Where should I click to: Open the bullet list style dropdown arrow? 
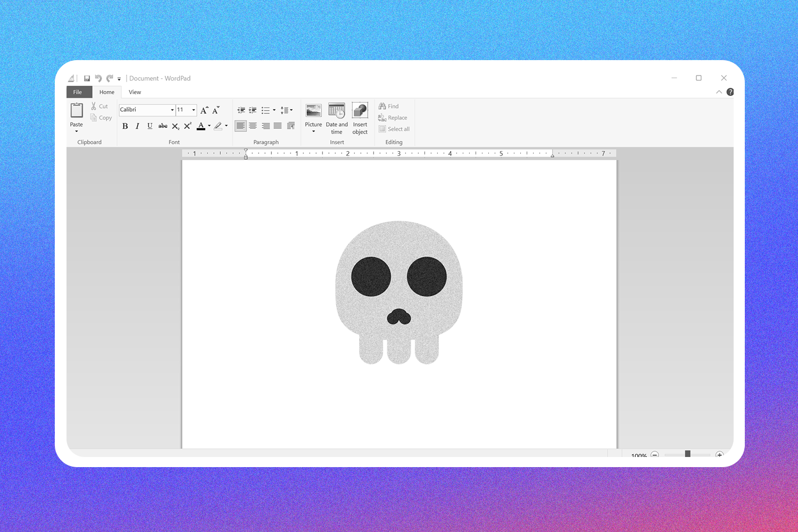click(274, 110)
